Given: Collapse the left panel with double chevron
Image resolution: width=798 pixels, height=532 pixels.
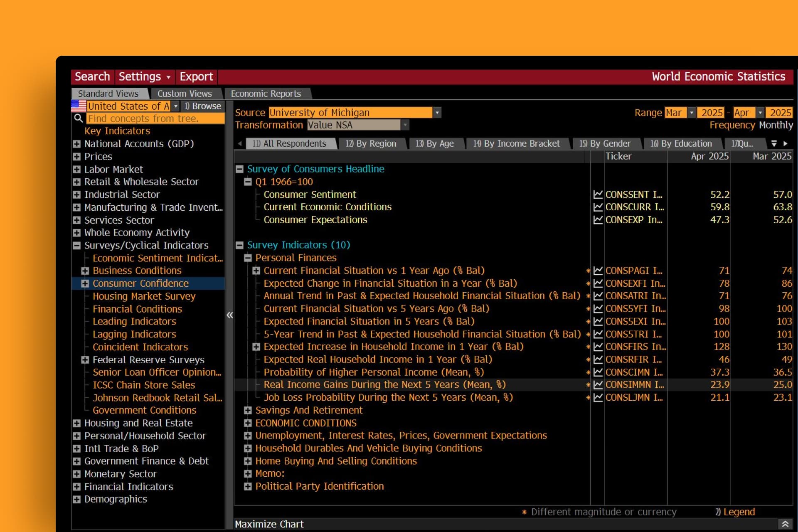Looking at the screenshot, I should pyautogui.click(x=230, y=315).
